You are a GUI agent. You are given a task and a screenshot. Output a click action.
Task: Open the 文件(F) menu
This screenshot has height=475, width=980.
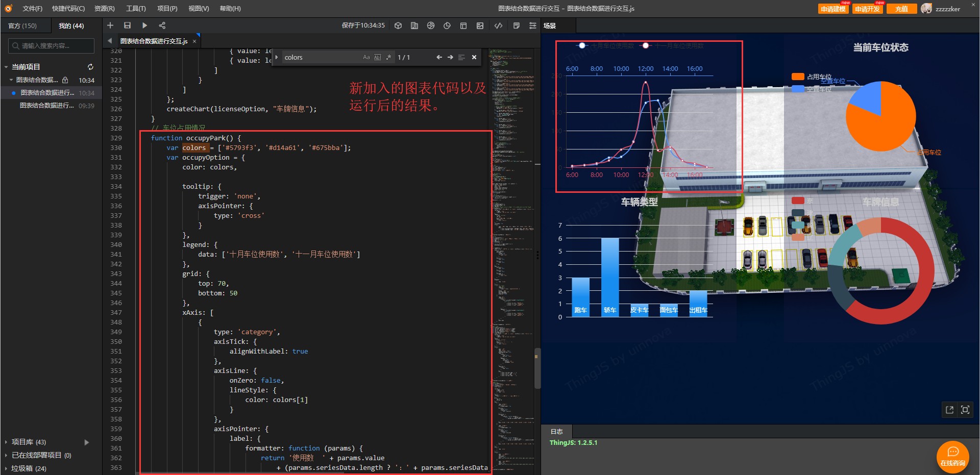pyautogui.click(x=32, y=9)
